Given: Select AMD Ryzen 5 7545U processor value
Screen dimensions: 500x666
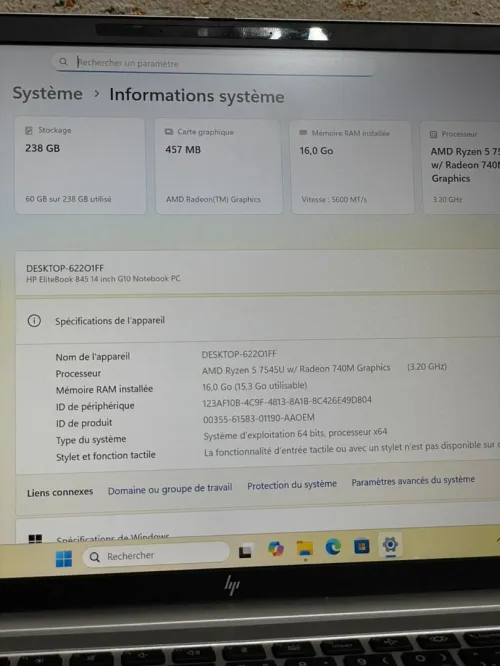Looking at the screenshot, I should coord(296,369).
